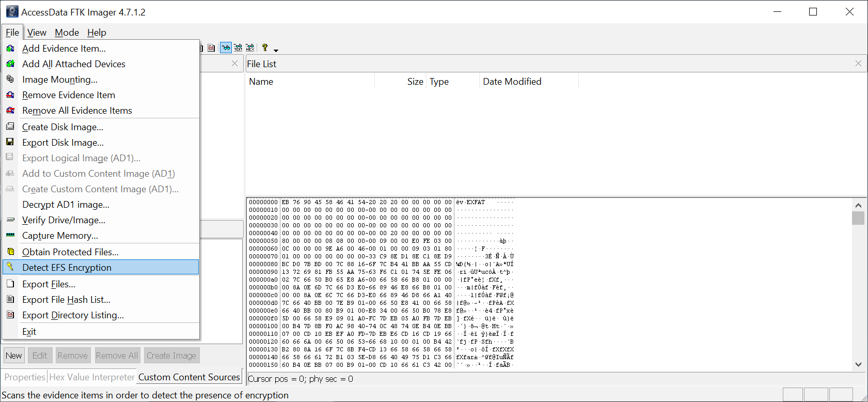Click hex viewer scrollbar down arrow

[858, 364]
